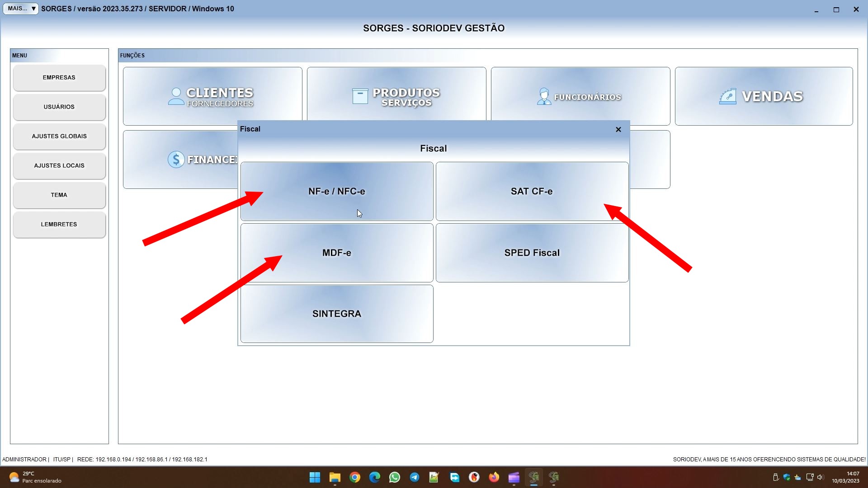Minimize the SORGES window
Viewport: 868px width, 488px height.
(x=816, y=9)
